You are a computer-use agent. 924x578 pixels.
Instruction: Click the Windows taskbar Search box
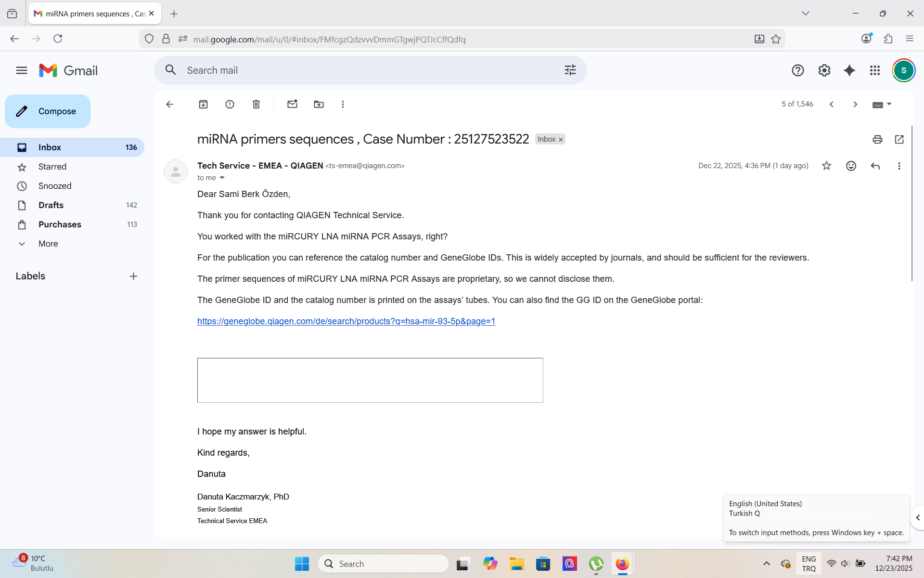(x=383, y=564)
